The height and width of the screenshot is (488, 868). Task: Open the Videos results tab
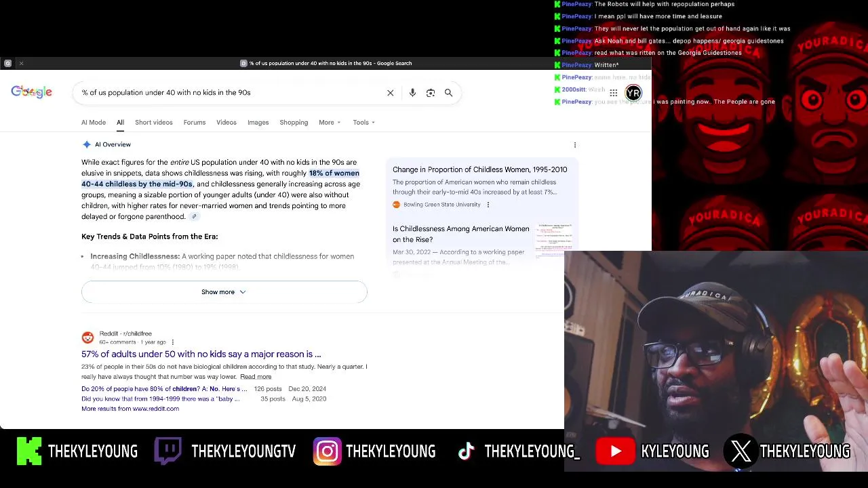click(x=226, y=123)
